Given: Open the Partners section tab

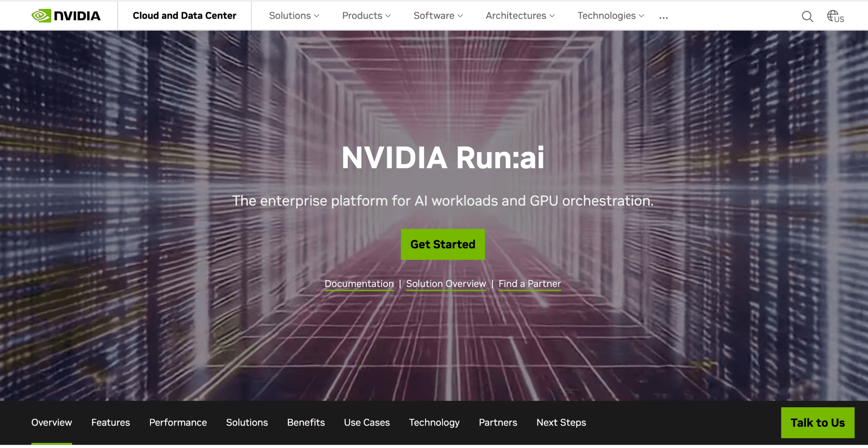Looking at the screenshot, I should (x=498, y=423).
